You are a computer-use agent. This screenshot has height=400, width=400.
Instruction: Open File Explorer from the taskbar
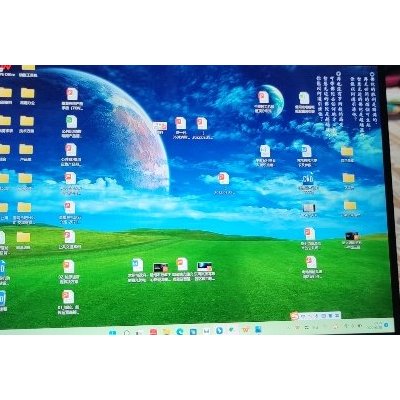(166, 332)
